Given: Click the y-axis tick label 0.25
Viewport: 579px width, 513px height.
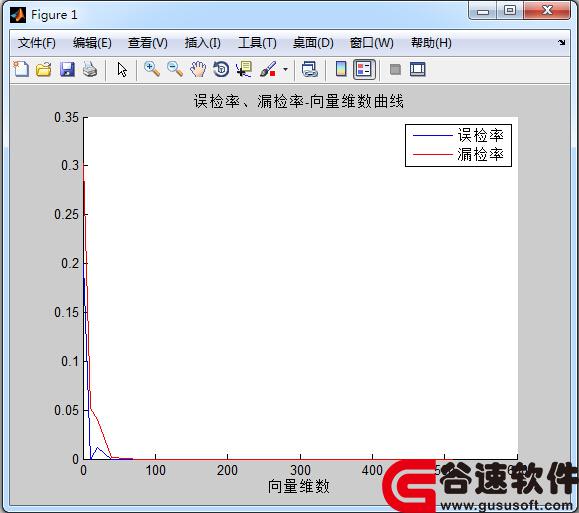Looking at the screenshot, I should pos(66,214).
